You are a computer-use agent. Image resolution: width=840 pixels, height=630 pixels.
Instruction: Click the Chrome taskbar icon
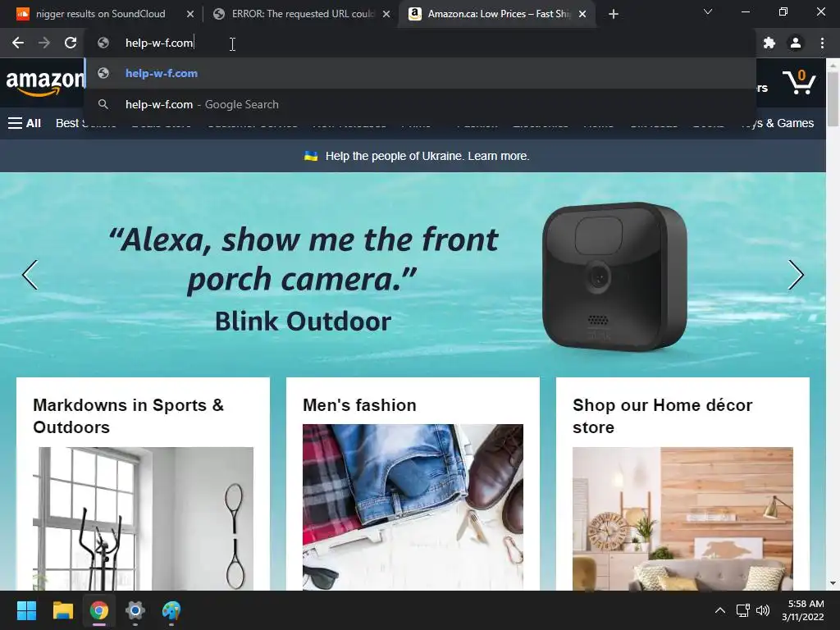point(99,610)
